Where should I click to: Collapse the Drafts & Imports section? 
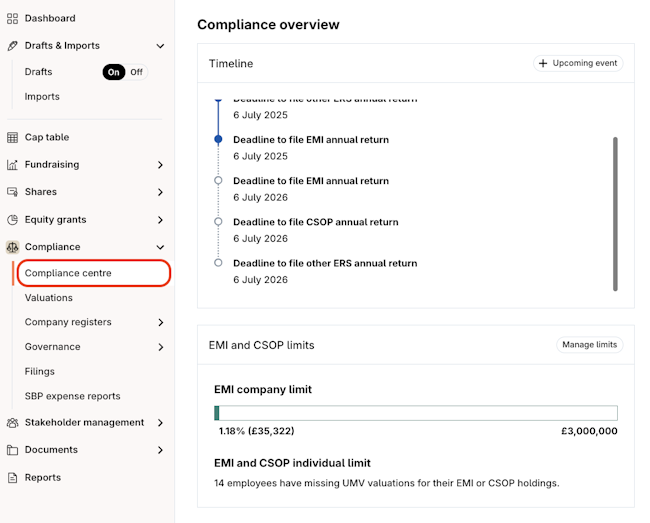tap(160, 46)
